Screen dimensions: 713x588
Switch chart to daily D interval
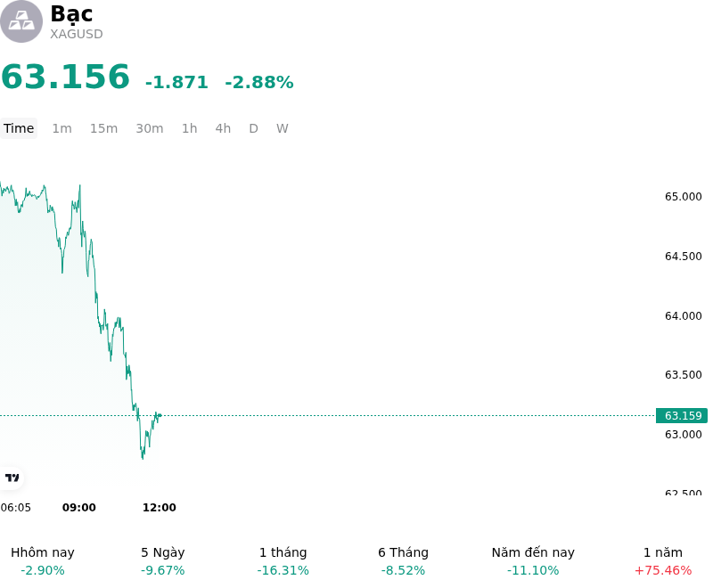pos(253,128)
